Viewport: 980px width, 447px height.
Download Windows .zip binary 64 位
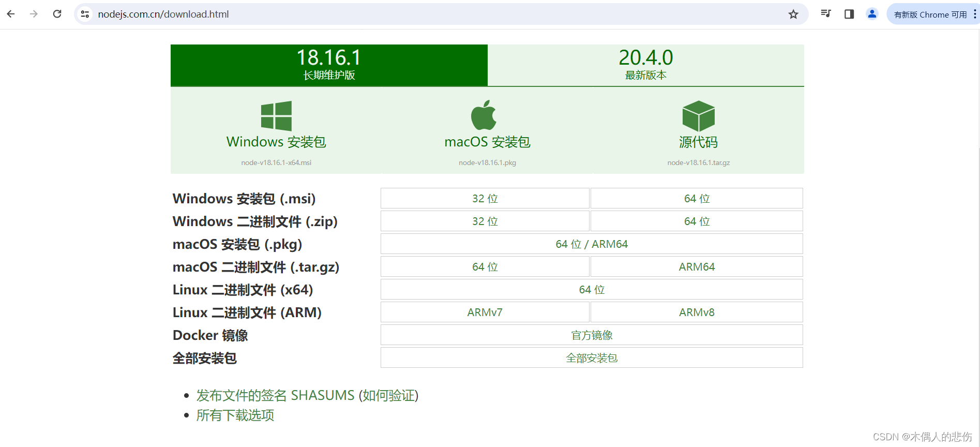click(697, 221)
